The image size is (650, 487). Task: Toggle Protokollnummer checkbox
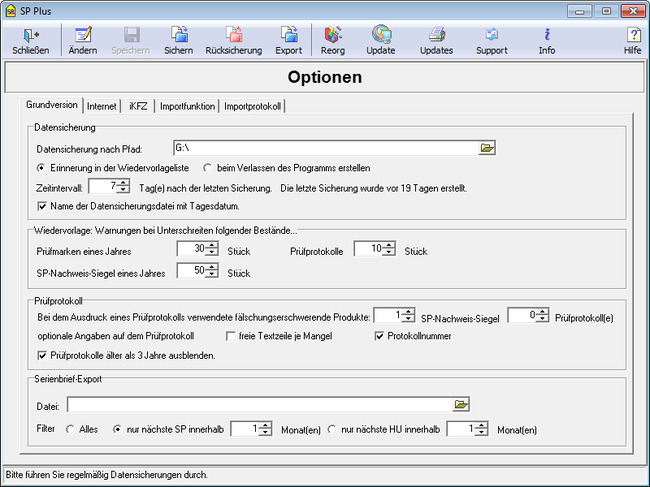380,336
